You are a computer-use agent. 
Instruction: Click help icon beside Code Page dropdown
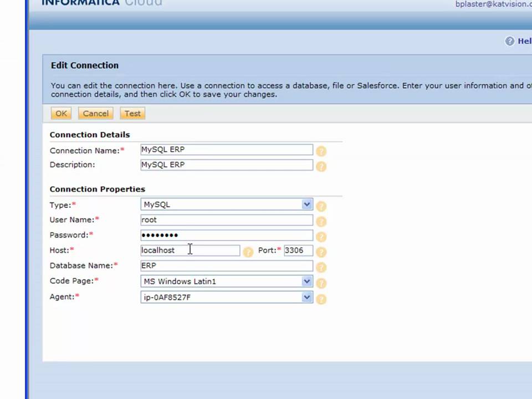321,283
